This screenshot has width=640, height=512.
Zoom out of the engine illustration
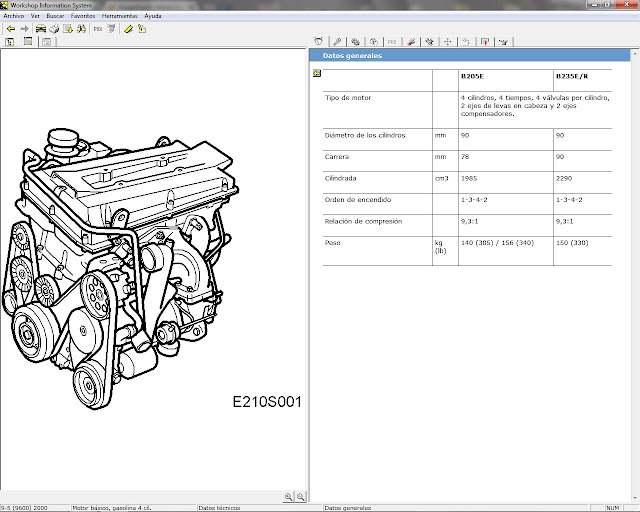click(x=300, y=496)
